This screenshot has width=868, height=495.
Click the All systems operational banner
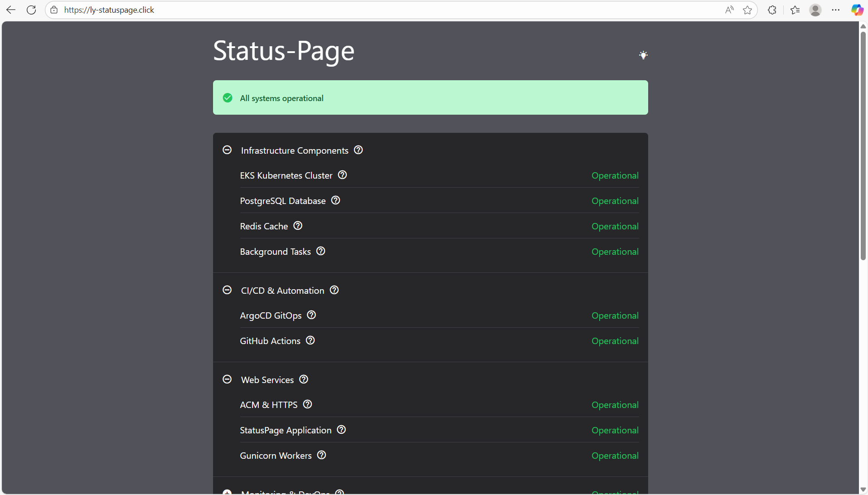point(430,97)
